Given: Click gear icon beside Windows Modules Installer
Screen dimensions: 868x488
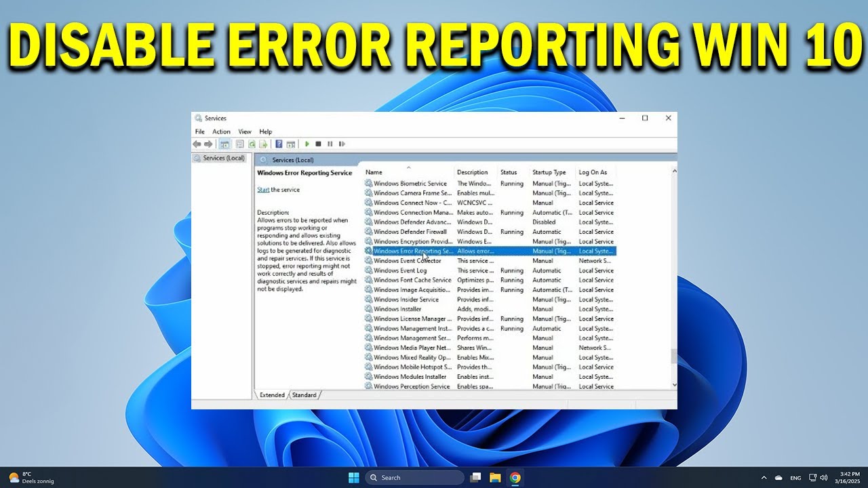Looking at the screenshot, I should click(x=369, y=377).
